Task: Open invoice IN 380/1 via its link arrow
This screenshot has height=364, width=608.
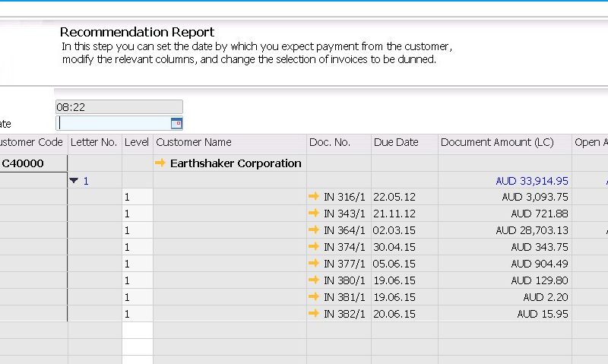Action: click(x=314, y=280)
